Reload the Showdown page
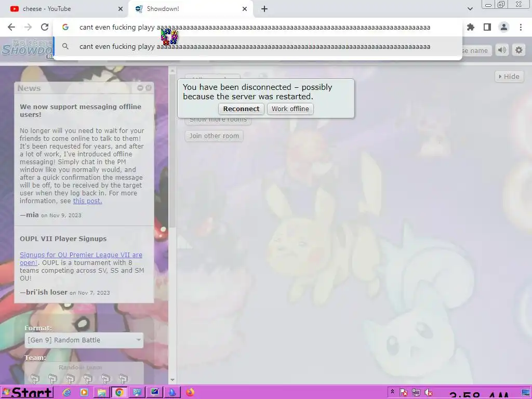This screenshot has width=532, height=399. point(45,27)
